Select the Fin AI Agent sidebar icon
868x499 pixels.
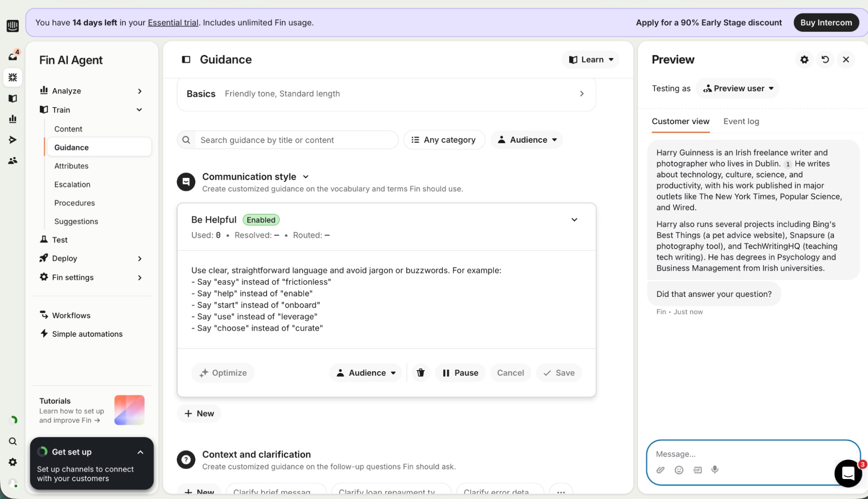tap(13, 78)
